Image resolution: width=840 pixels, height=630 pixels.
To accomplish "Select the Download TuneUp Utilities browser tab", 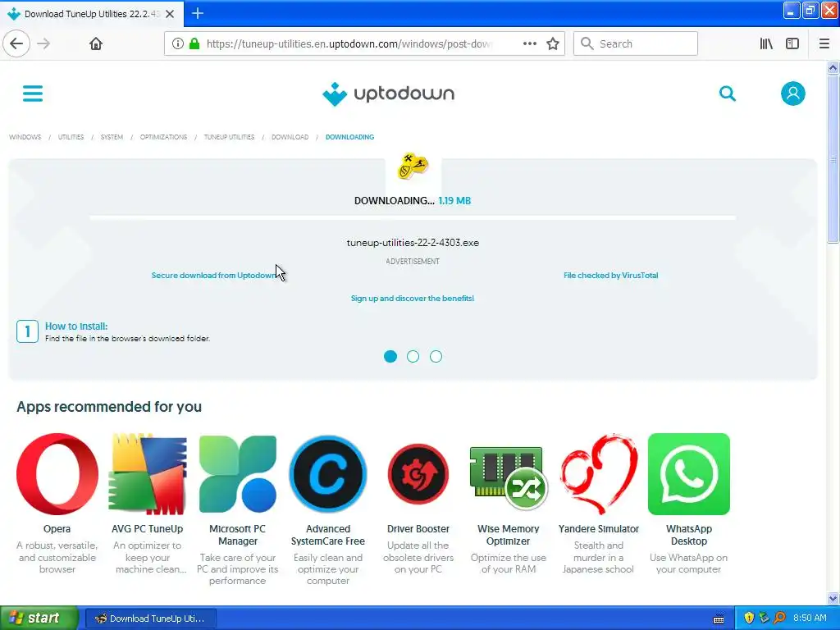I will coord(92,14).
